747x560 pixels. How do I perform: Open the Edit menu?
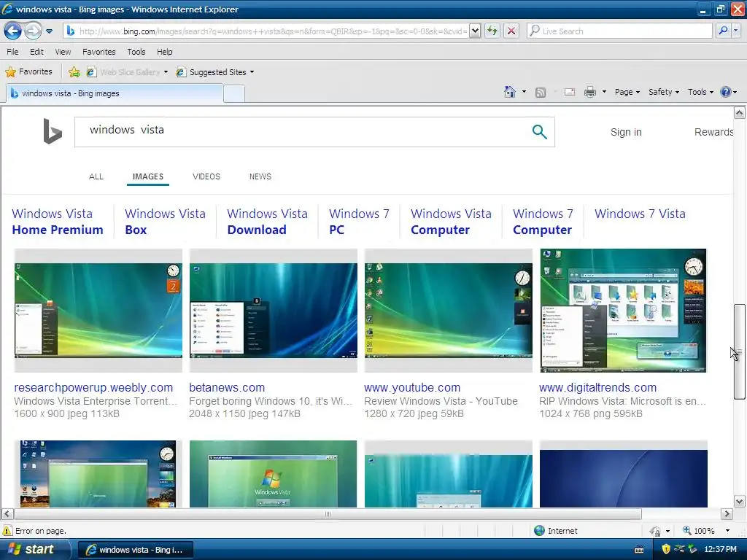[36, 52]
